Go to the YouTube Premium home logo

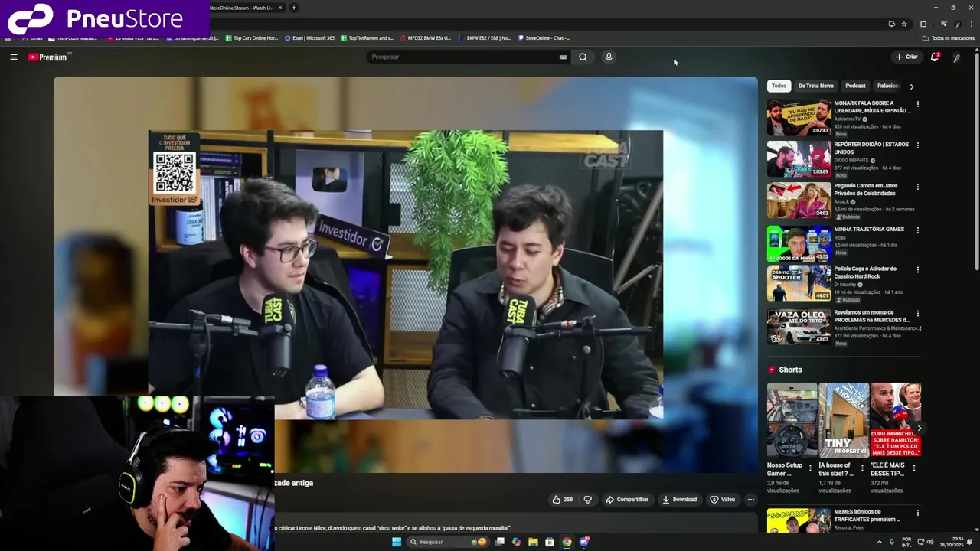click(47, 57)
